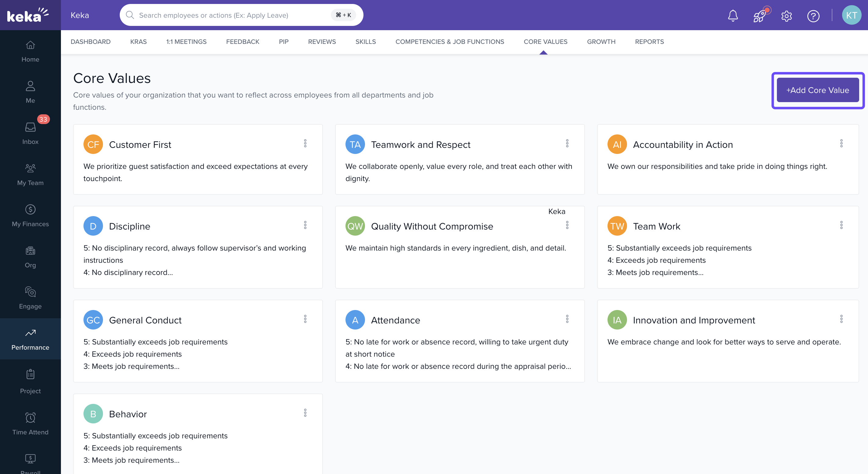Open Engage in the sidebar
Image resolution: width=868 pixels, height=474 pixels.
click(30, 298)
